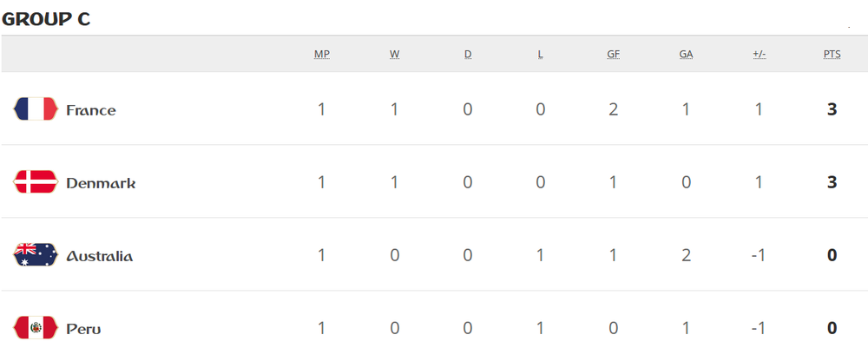Click the W column header
The width and height of the screenshot is (868, 361).
coord(395,55)
